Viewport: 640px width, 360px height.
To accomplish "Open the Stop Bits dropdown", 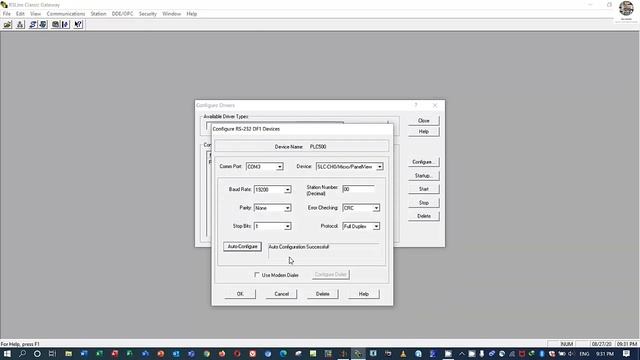I will (287, 226).
